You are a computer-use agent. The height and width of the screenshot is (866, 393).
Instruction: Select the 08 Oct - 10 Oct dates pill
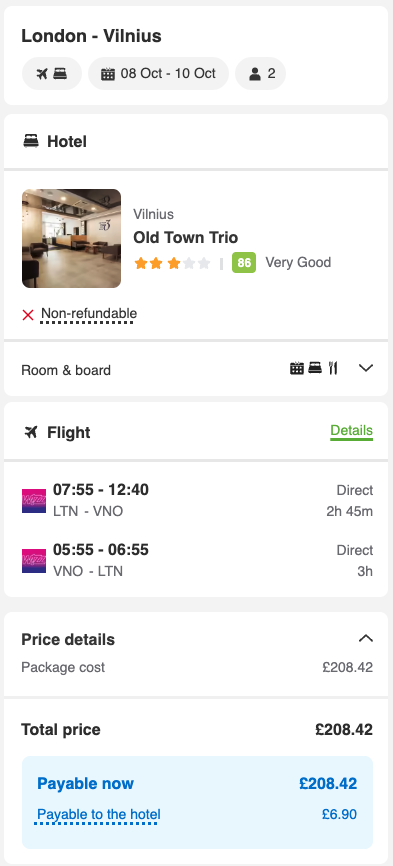click(x=158, y=73)
